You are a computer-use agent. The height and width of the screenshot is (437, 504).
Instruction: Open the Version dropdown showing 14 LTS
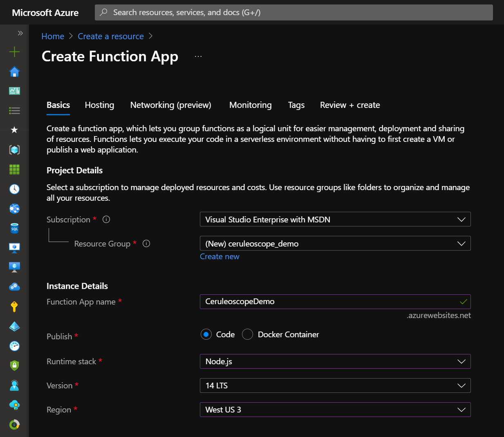coord(335,385)
